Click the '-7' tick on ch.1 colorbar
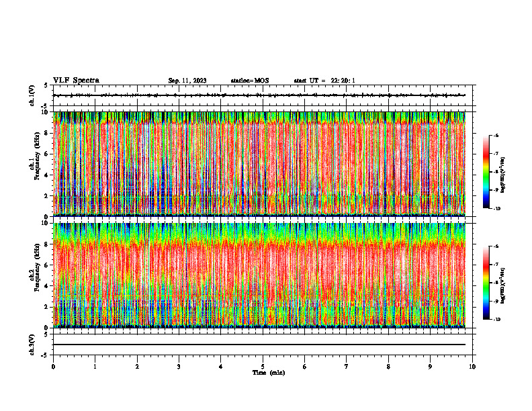The height and width of the screenshot is (411, 532). [496, 154]
